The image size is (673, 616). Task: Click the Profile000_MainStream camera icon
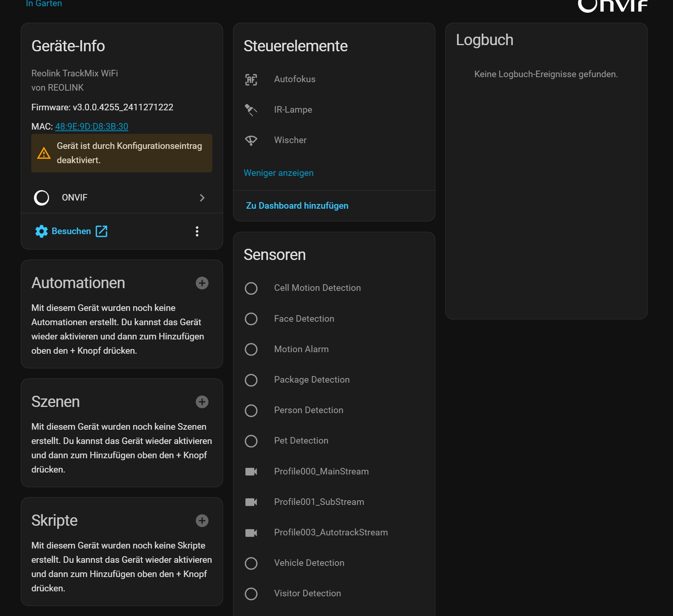pos(251,472)
